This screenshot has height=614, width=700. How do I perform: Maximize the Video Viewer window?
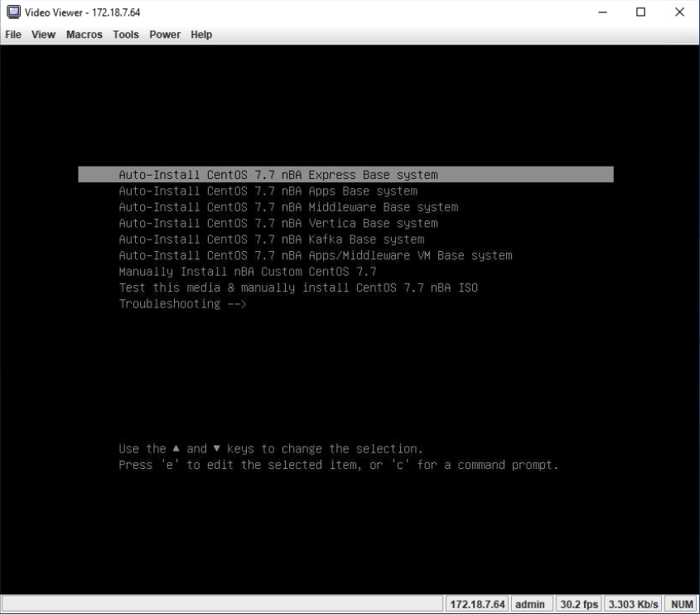tap(640, 12)
